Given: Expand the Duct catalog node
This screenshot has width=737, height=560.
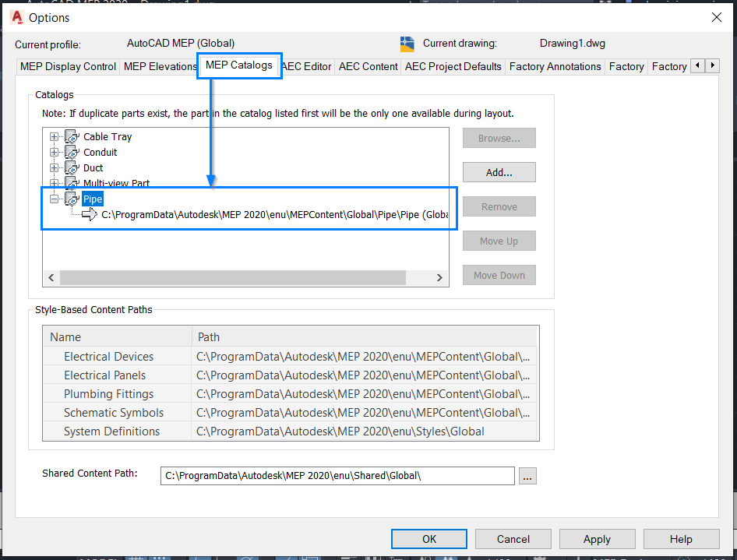Looking at the screenshot, I should point(54,167).
